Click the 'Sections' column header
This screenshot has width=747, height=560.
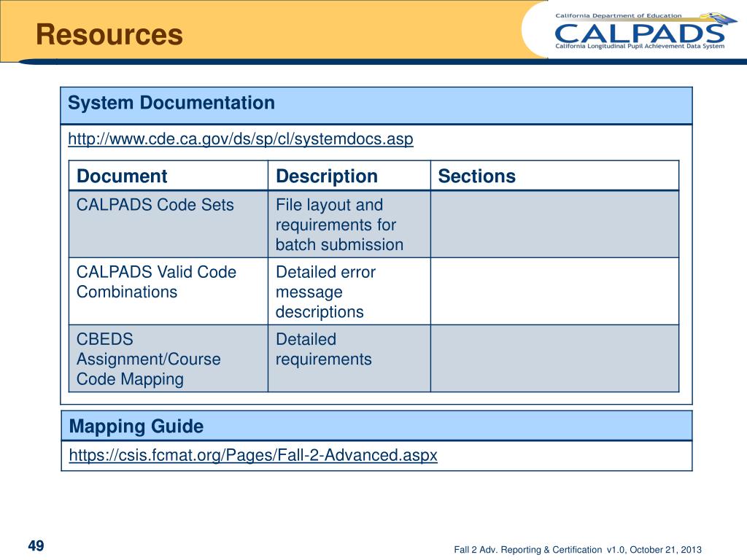pos(554,176)
